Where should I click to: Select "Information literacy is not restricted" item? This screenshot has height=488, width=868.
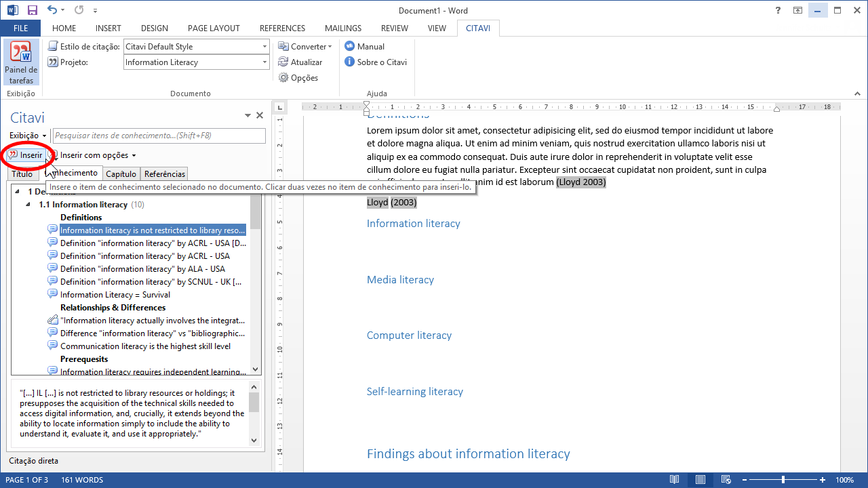pos(153,230)
